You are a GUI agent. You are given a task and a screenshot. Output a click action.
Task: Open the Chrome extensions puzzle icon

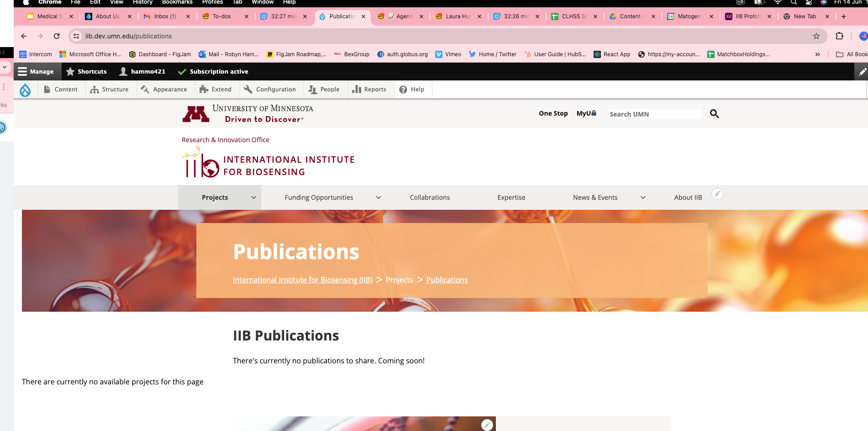[x=839, y=36]
